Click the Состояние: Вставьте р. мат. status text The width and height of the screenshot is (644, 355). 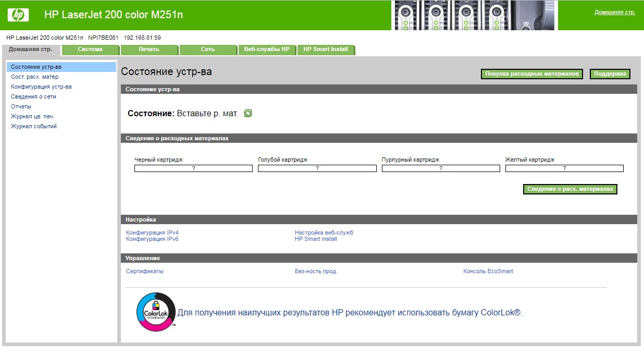pos(183,113)
